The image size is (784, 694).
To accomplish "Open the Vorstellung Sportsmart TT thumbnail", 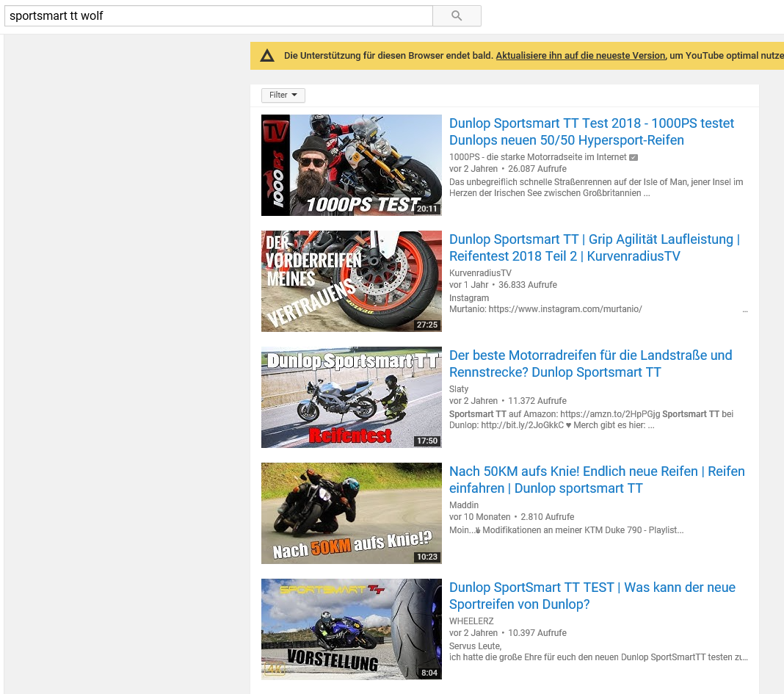I will [352, 629].
